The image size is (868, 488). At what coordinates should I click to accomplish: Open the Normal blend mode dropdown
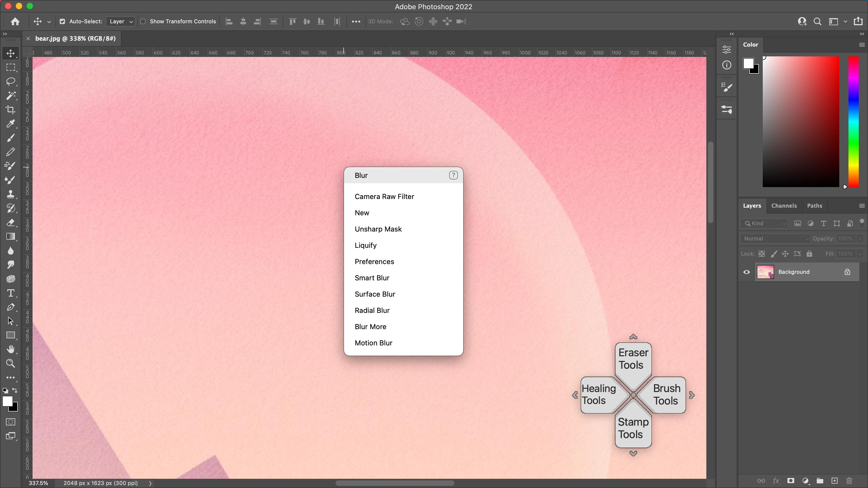point(775,239)
